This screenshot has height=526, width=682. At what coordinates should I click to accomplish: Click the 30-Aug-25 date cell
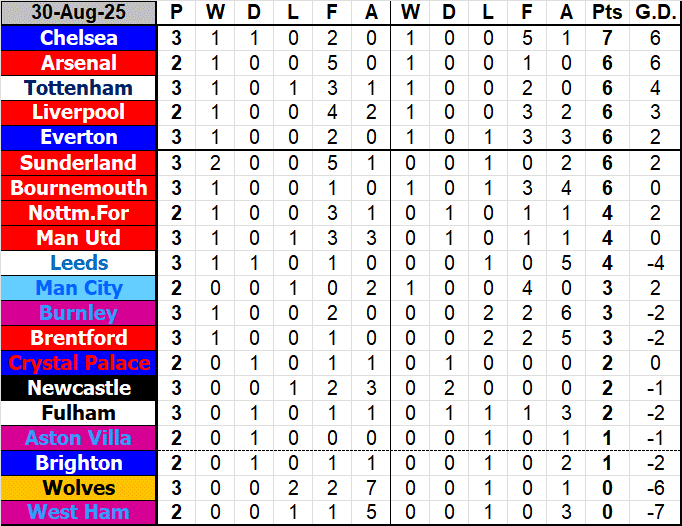pyautogui.click(x=79, y=13)
